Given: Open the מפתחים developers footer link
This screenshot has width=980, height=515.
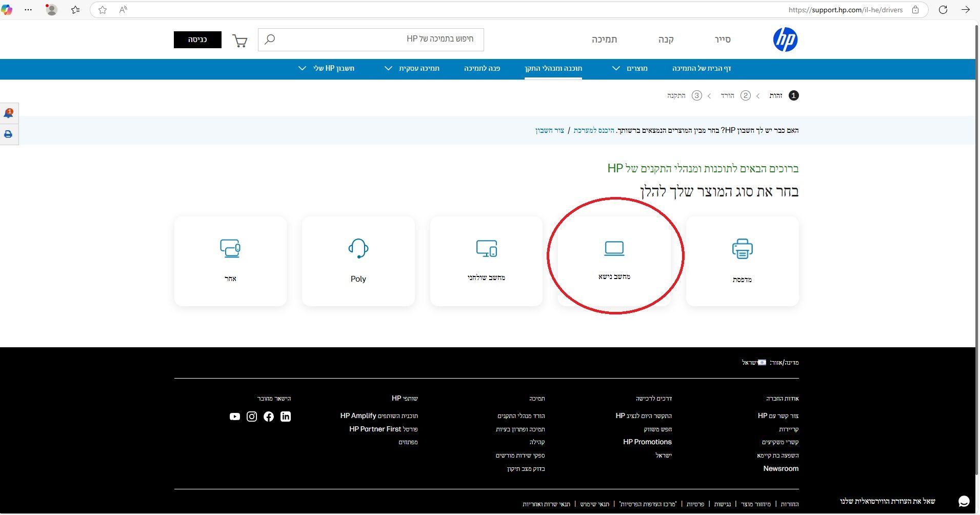Looking at the screenshot, I should click(408, 442).
